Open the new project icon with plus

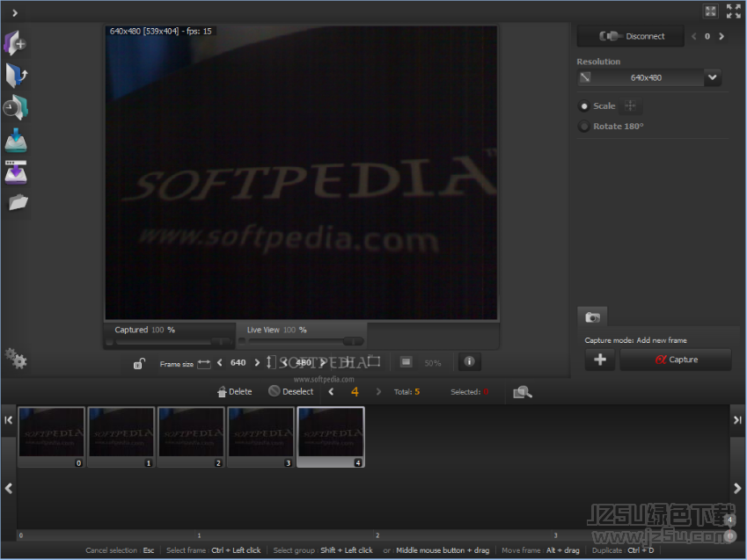coord(15,43)
